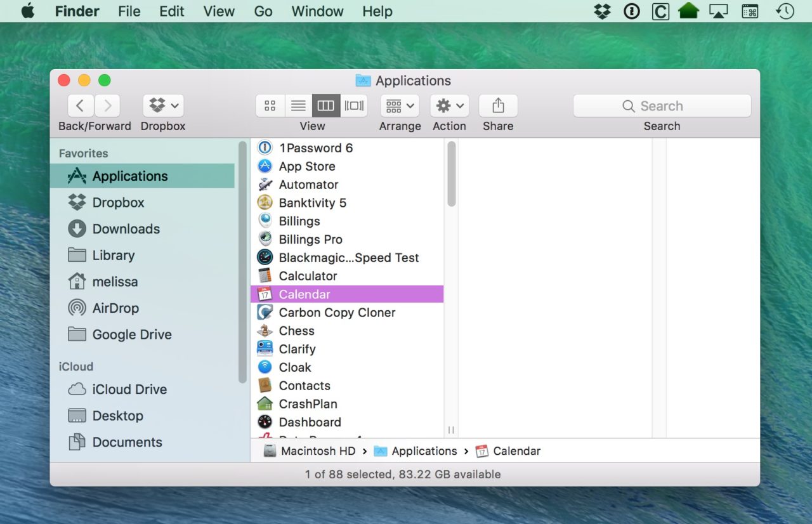Select Documents in the sidebar
The width and height of the screenshot is (812, 524).
[x=142, y=442]
